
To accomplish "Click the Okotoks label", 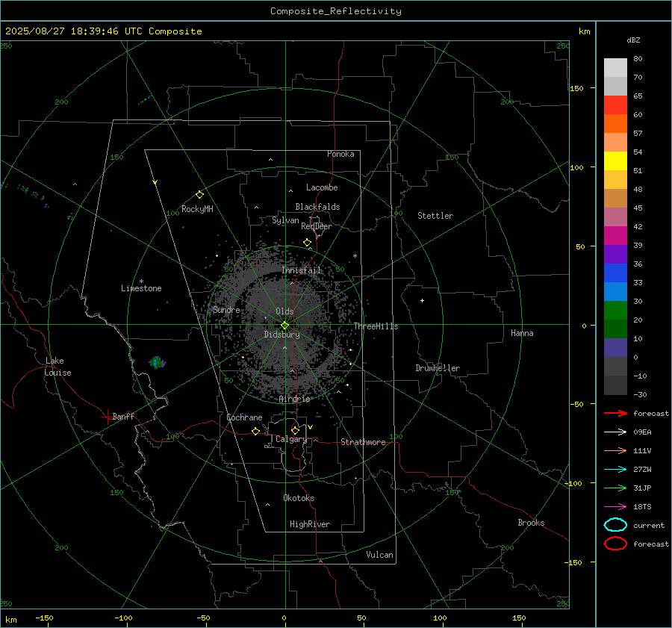I will coord(299,498).
